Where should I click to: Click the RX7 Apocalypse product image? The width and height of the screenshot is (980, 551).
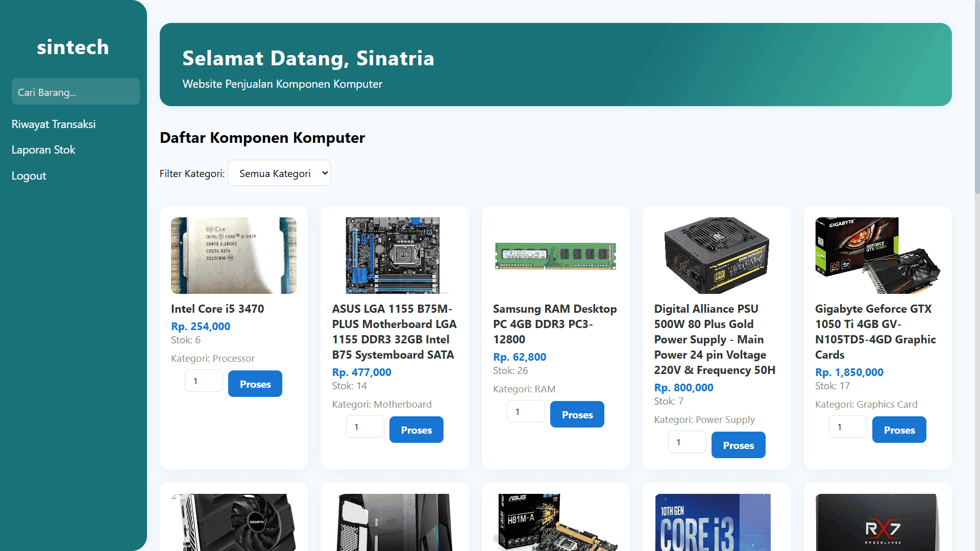coord(878,522)
